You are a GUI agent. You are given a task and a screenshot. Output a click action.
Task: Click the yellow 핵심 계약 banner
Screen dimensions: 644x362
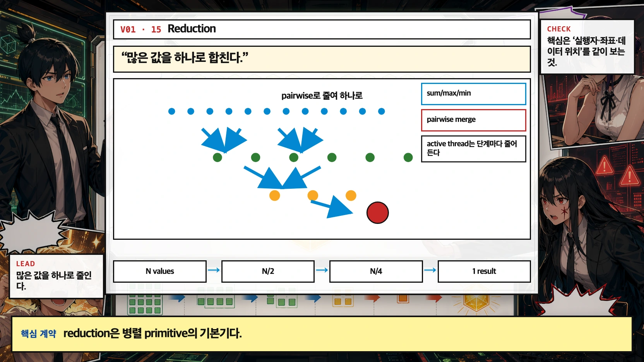coord(322,334)
